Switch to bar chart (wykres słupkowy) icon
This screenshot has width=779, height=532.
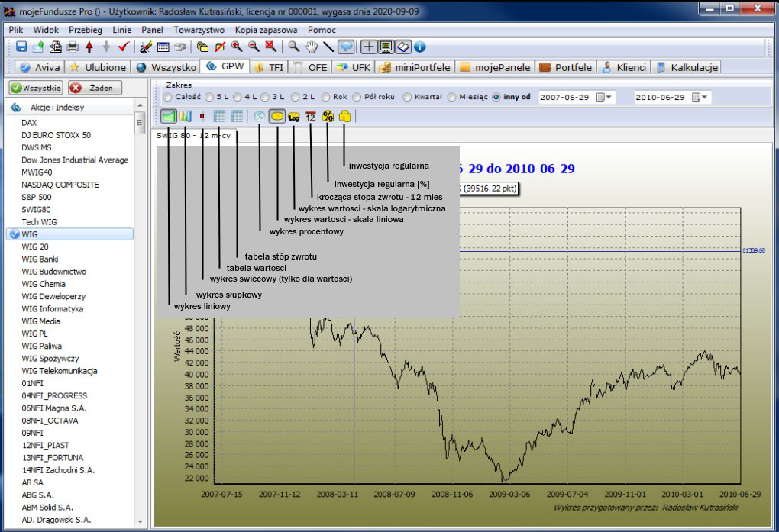185,117
